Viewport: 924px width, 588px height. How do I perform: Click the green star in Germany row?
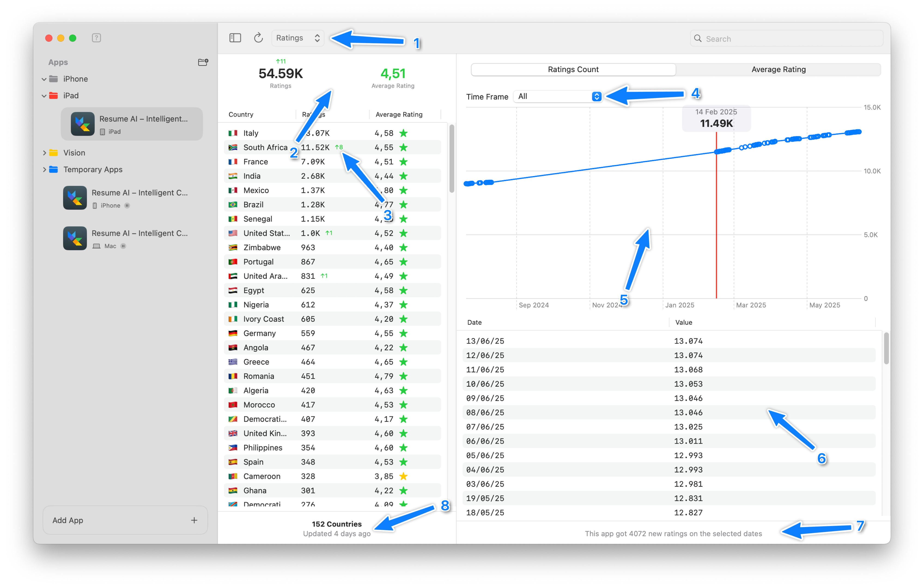click(x=403, y=333)
